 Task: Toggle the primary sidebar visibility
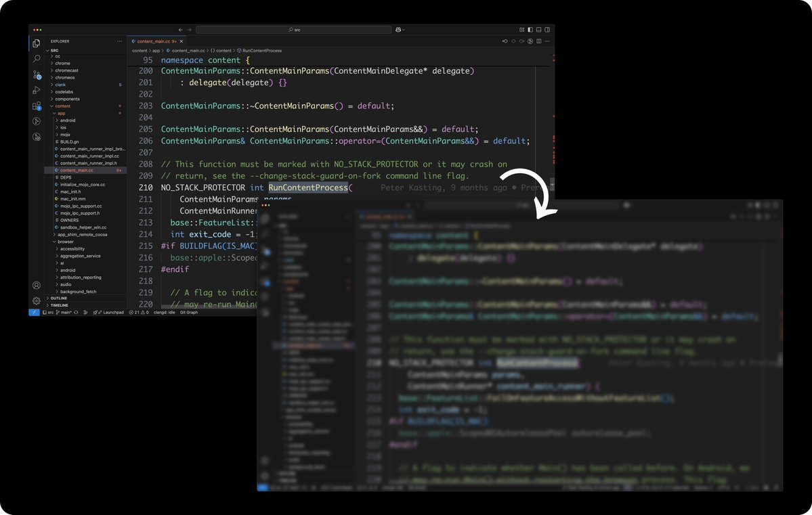pos(530,30)
